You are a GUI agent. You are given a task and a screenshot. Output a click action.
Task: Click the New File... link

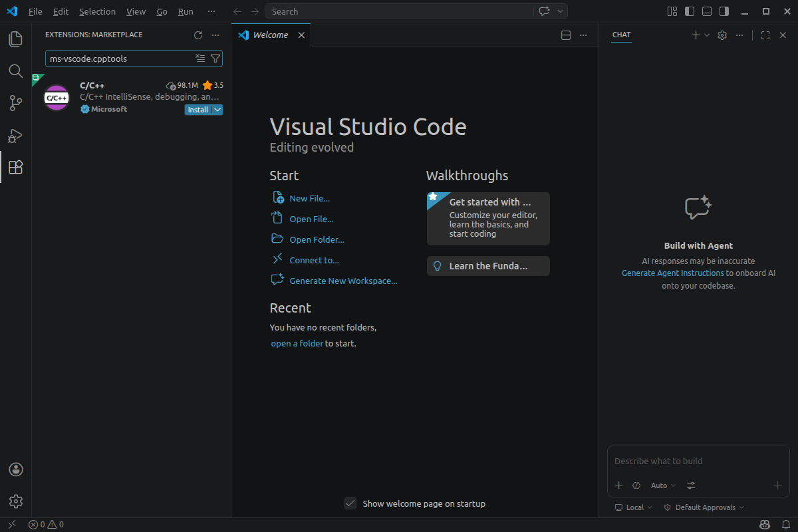[x=309, y=198]
